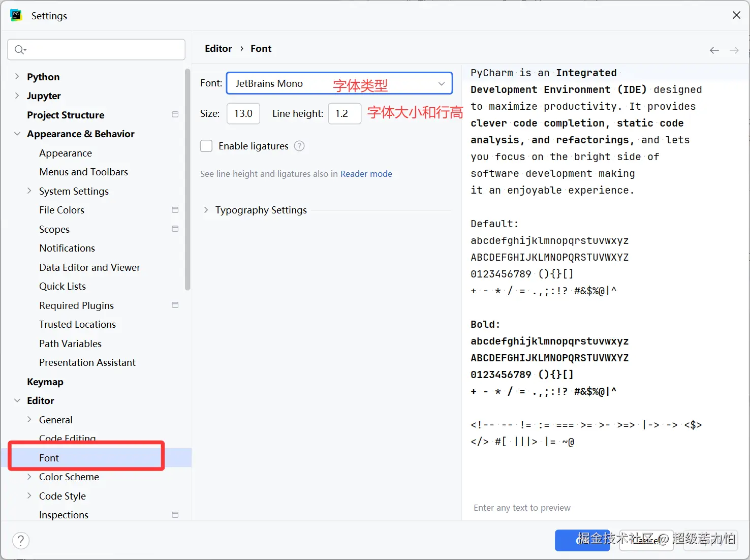750x560 pixels.
Task: Collapse Appearance & Behavior node
Action: pyautogui.click(x=17, y=134)
